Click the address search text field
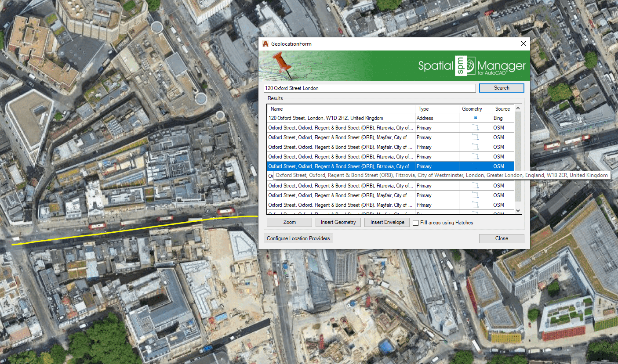618x364 pixels. coord(369,88)
